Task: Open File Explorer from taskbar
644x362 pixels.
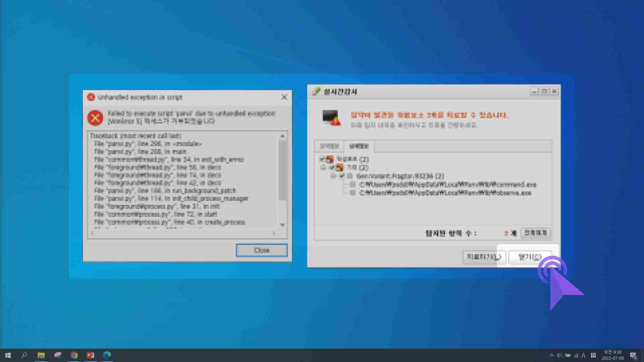Action: click(41, 355)
